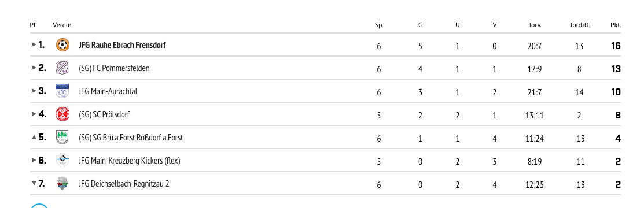
Task: Open the Deichselbach-Regnitzau 2 club crest
Action: 62,183
